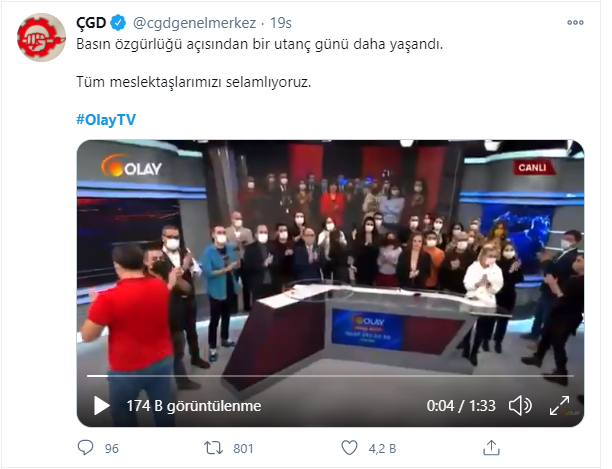Click the ÇGD display name
Viewport: 612px width, 469px height.
tap(91, 23)
